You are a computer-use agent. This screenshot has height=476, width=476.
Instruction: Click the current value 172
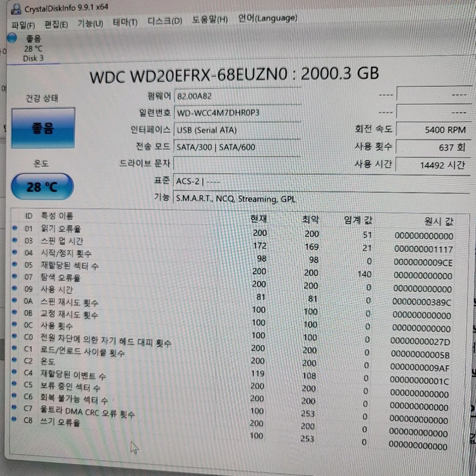260,246
